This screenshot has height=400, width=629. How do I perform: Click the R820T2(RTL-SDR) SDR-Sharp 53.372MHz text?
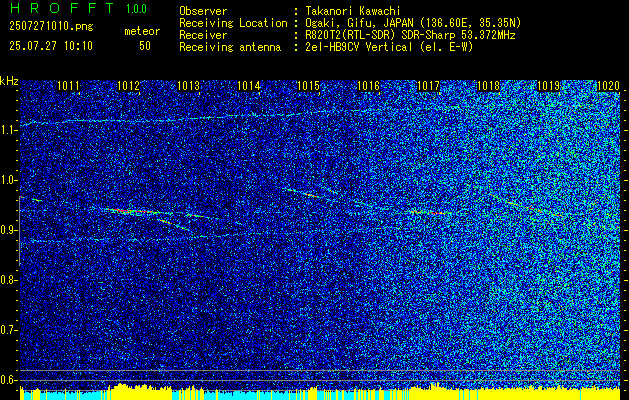point(410,35)
